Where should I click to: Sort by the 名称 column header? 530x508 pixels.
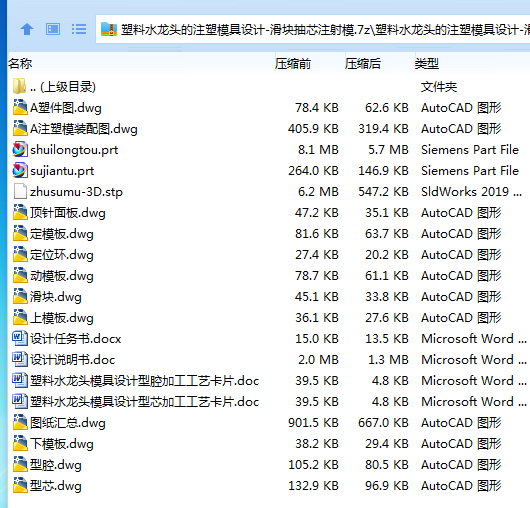[20, 64]
